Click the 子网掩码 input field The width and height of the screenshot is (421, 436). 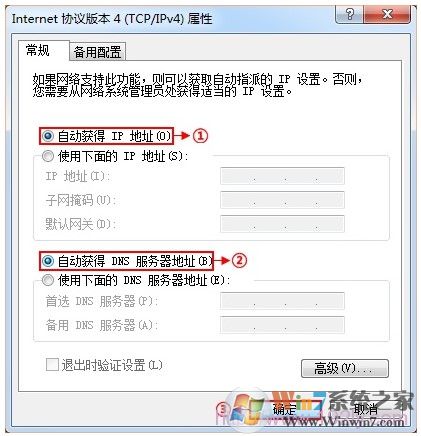click(282, 200)
